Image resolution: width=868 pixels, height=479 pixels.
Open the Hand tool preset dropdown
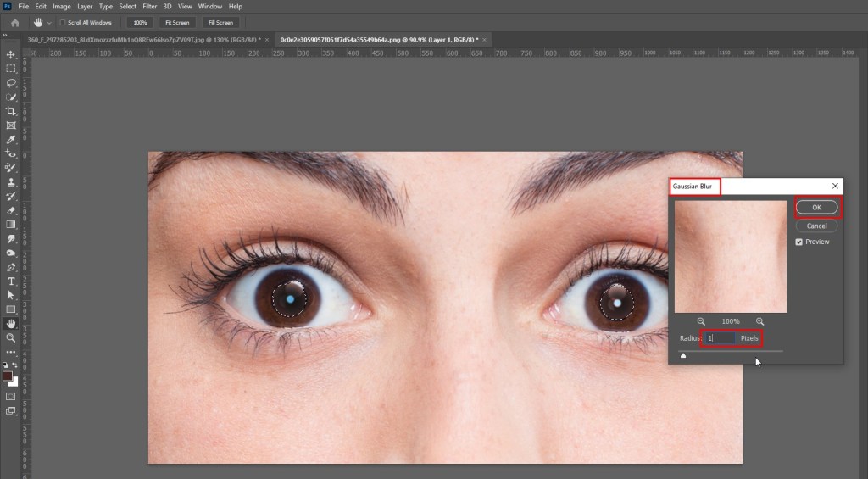tap(50, 22)
